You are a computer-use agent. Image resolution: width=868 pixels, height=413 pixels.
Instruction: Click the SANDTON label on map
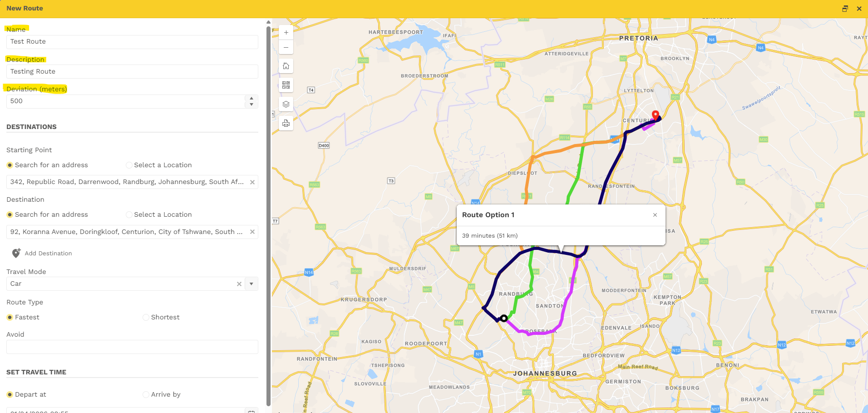549,306
